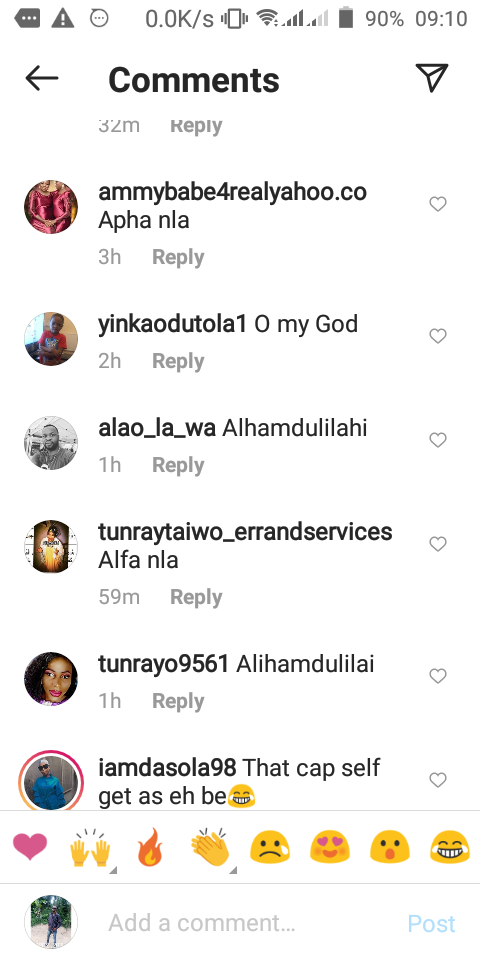Viewport: 480px width, 960px height.
Task: Expand skin tones for clapping hands emoji
Action: (233, 870)
